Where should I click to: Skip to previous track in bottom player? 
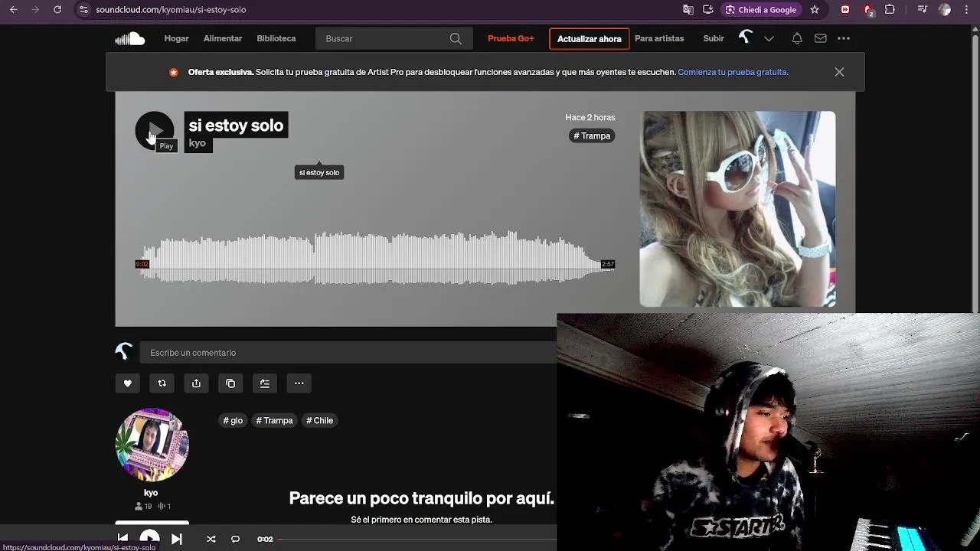coord(122,539)
